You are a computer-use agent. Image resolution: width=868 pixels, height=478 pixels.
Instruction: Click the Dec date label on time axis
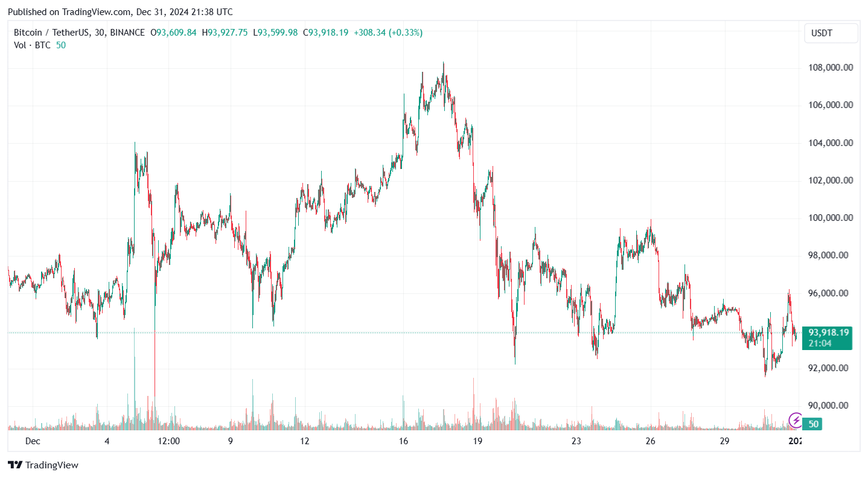click(33, 441)
